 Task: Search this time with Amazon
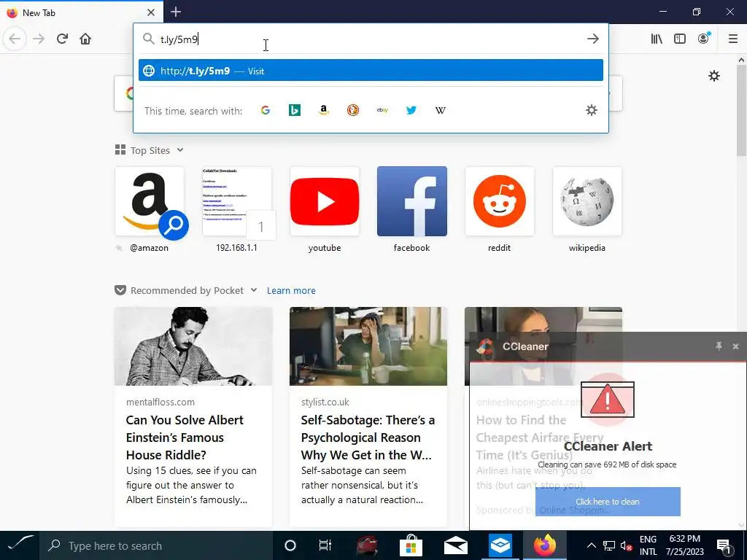323,111
